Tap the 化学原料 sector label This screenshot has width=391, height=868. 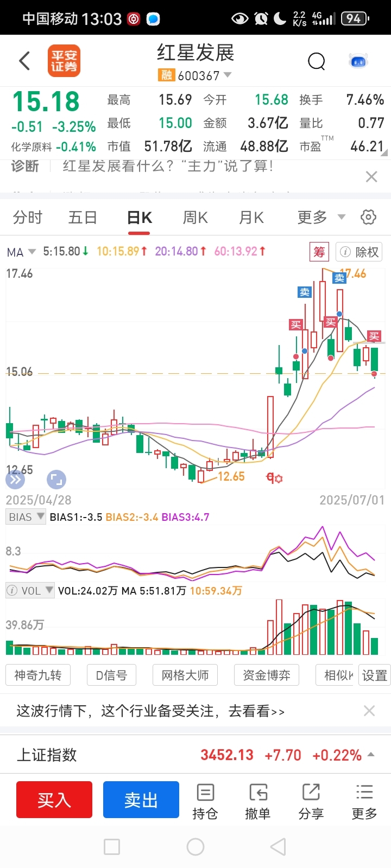(x=31, y=147)
